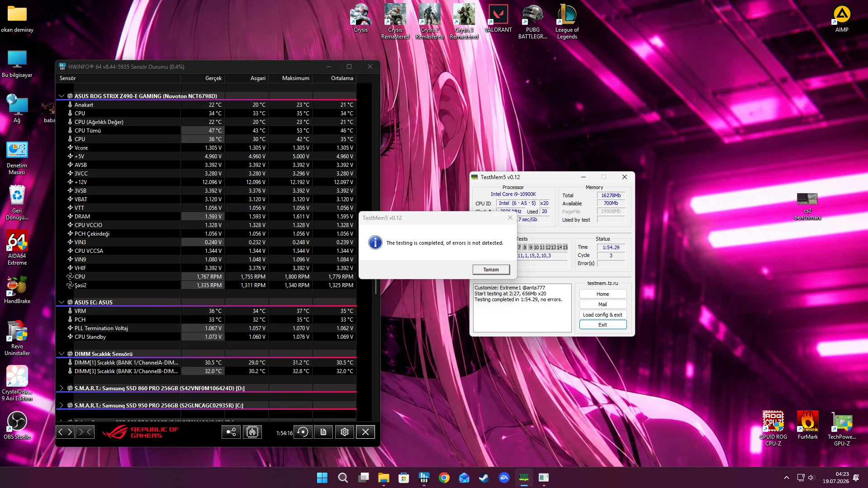Screen dimensions: 868x488
Task: Open the AIDA64 Extreme desktop icon
Action: point(17,248)
